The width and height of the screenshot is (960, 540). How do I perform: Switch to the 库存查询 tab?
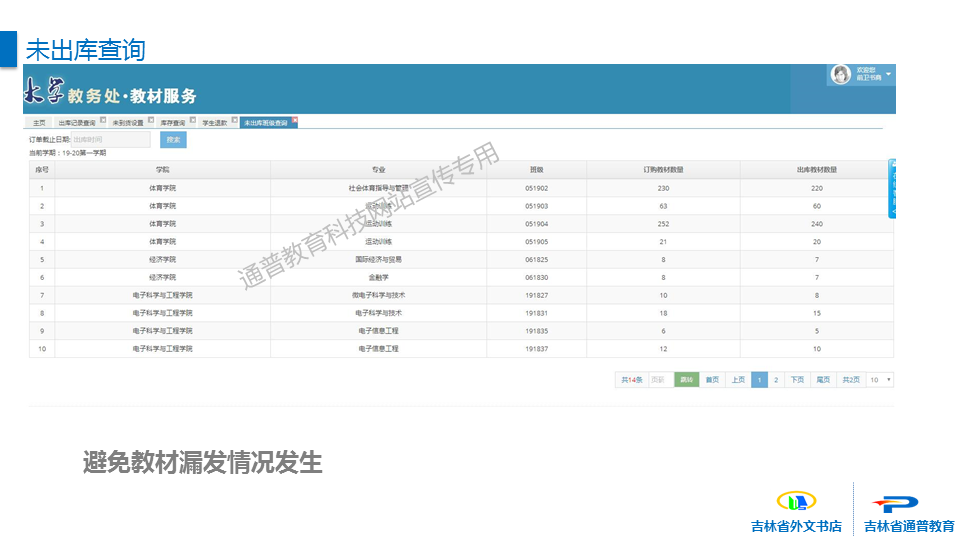click(173, 123)
